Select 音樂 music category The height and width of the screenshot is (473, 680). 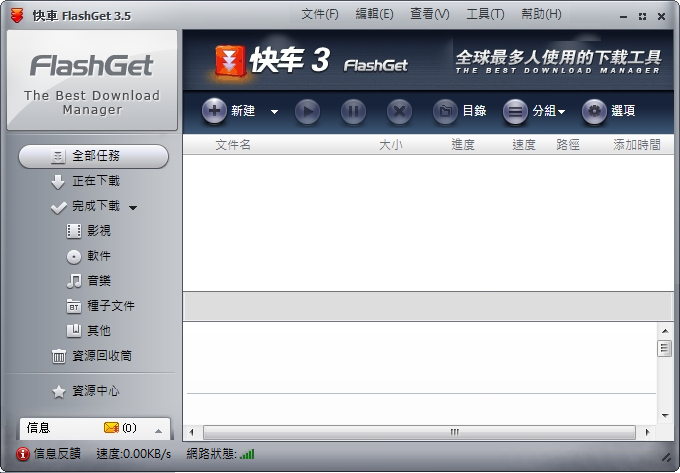99,281
